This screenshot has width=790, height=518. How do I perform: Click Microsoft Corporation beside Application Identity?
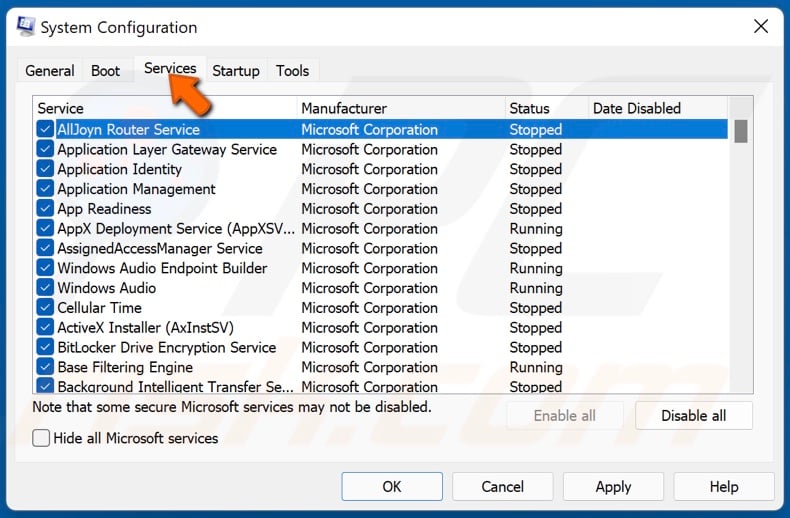pyautogui.click(x=369, y=169)
